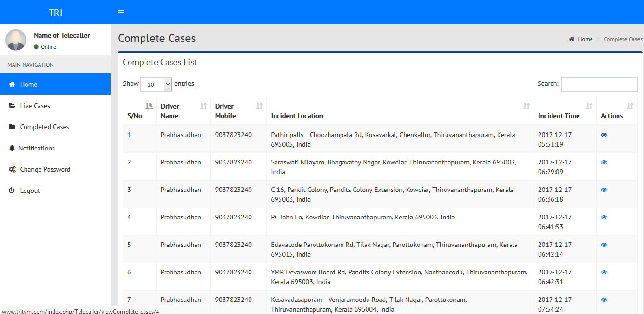Click the bell icon beside Notifications

12,148
